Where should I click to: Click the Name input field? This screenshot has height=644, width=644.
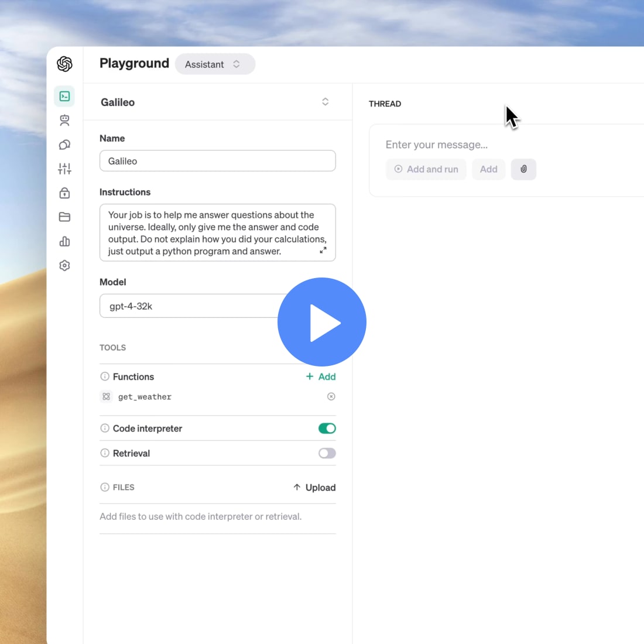click(217, 160)
